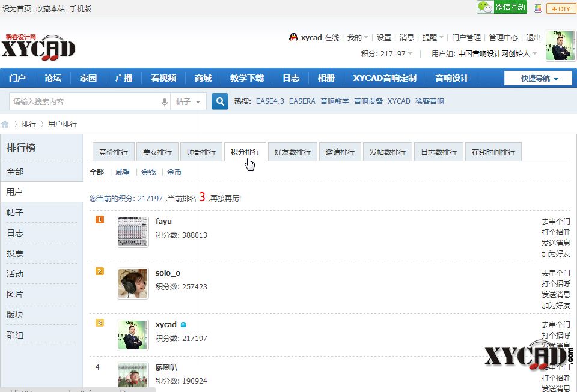Switch to the 邀请排行 tab
Screen dimensions: 577x392
point(340,152)
